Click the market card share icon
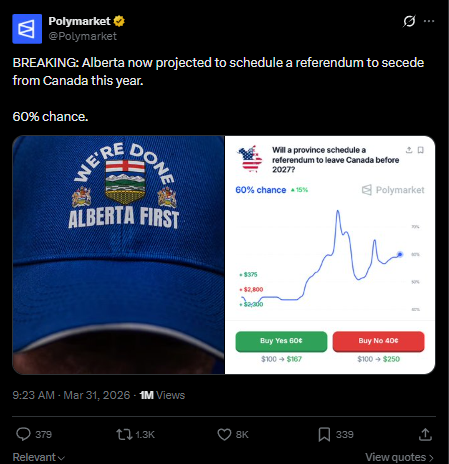 pyautogui.click(x=409, y=150)
